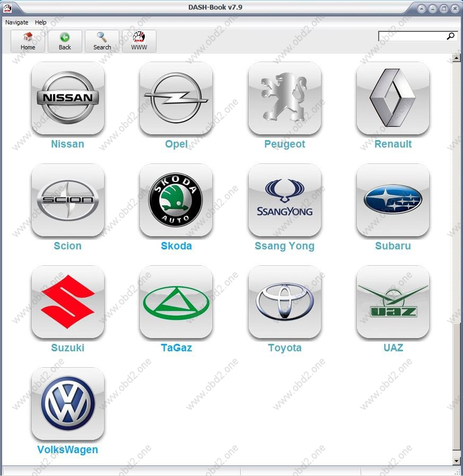The width and height of the screenshot is (463, 476).
Task: Open the green UAZ logo
Action: click(x=393, y=302)
